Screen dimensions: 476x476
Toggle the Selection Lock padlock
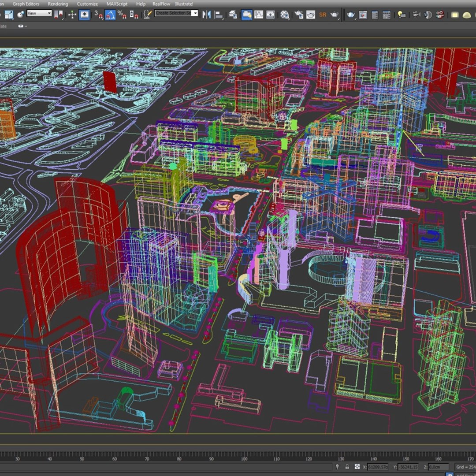347,467
